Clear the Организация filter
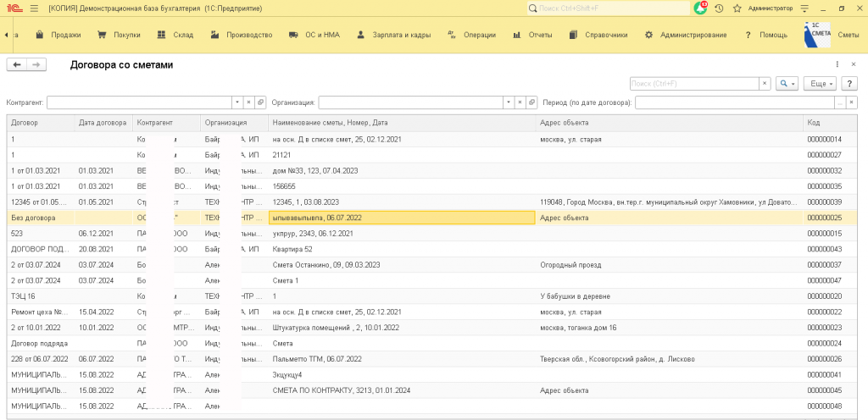Screen dimensions: 868x420 coord(520,102)
